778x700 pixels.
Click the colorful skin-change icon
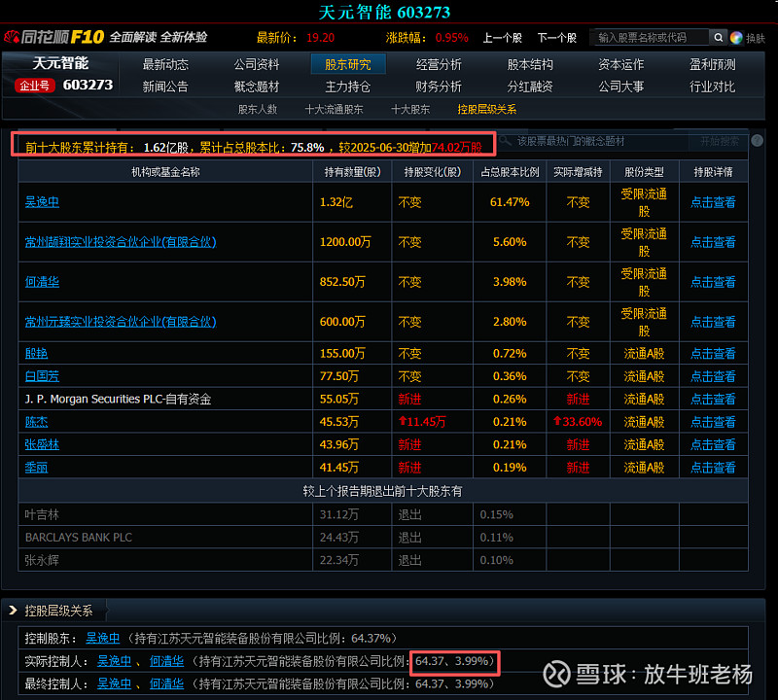tap(736, 38)
